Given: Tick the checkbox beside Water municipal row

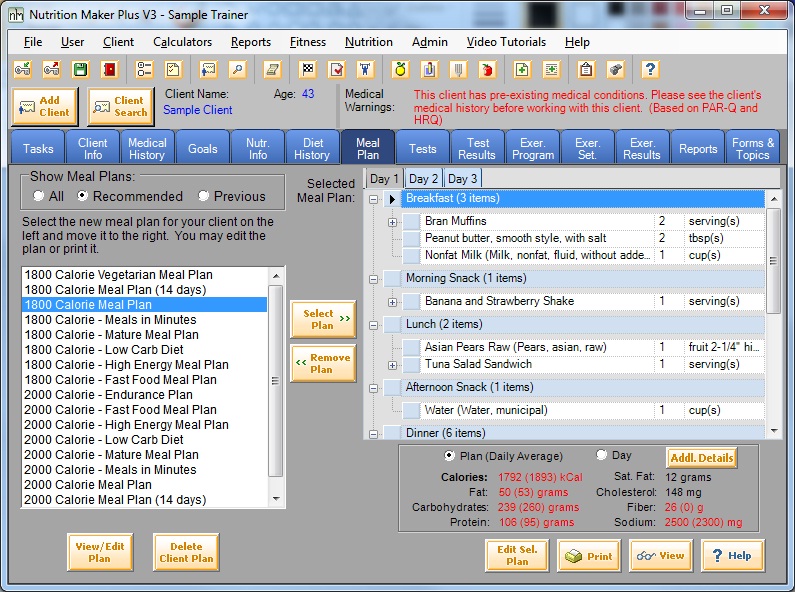Looking at the screenshot, I should (411, 410).
